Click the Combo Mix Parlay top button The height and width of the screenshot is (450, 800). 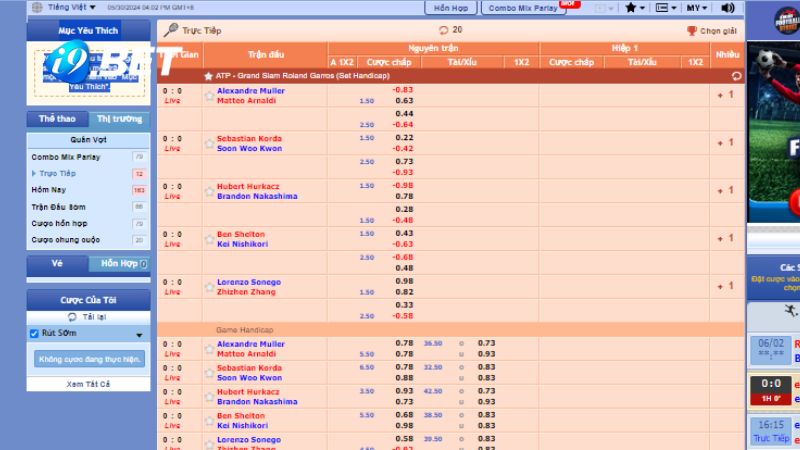(522, 8)
